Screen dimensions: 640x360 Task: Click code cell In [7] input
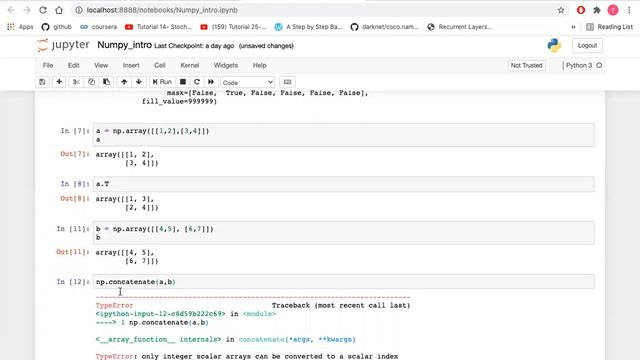coord(344,135)
